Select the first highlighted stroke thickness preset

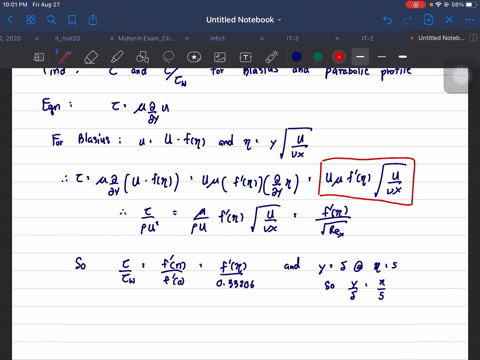click(360, 57)
